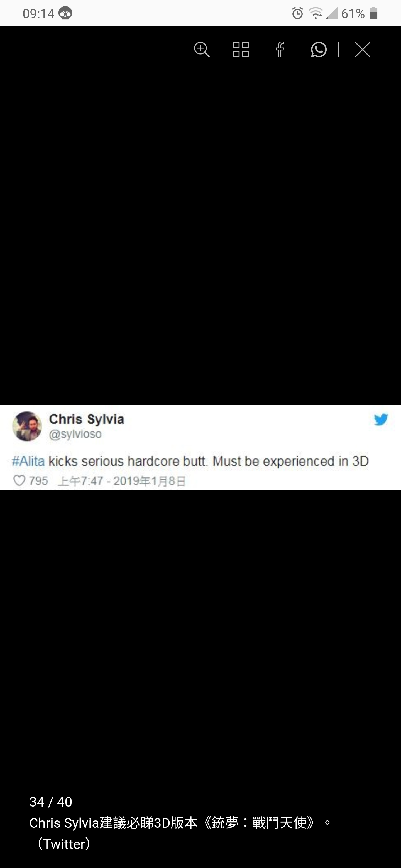Open the #Alita hashtag link
The width and height of the screenshot is (401, 868).
[28, 461]
